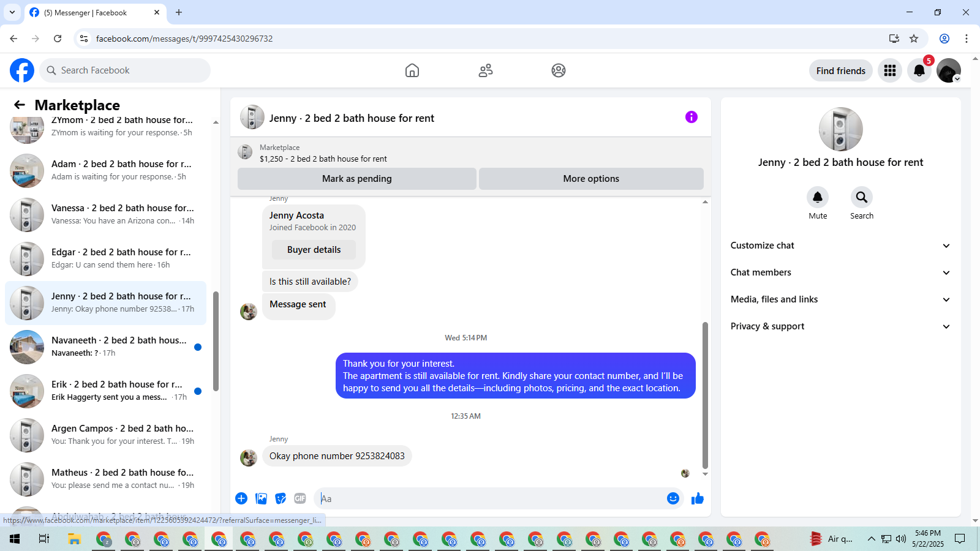Click 'Is this still available?' message bubble

(x=310, y=282)
